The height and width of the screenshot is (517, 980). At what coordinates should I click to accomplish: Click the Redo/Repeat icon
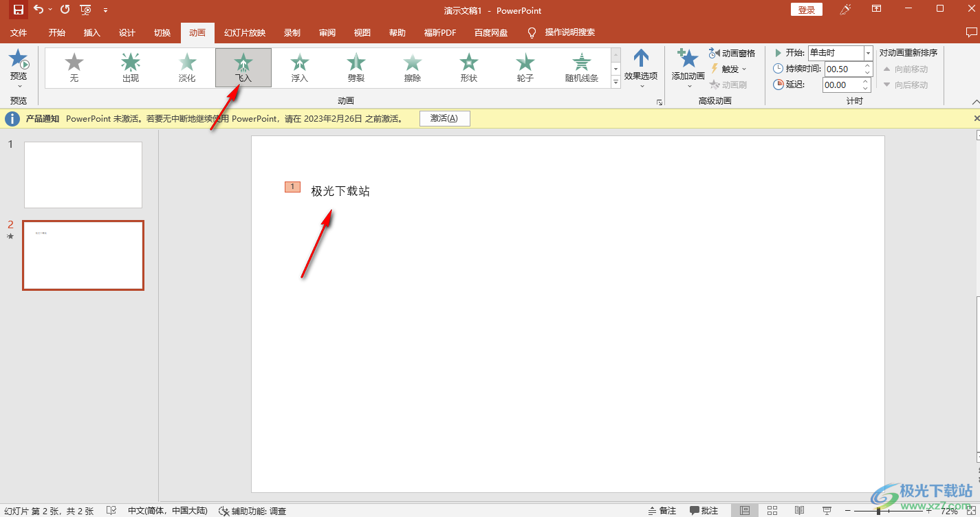tap(65, 10)
